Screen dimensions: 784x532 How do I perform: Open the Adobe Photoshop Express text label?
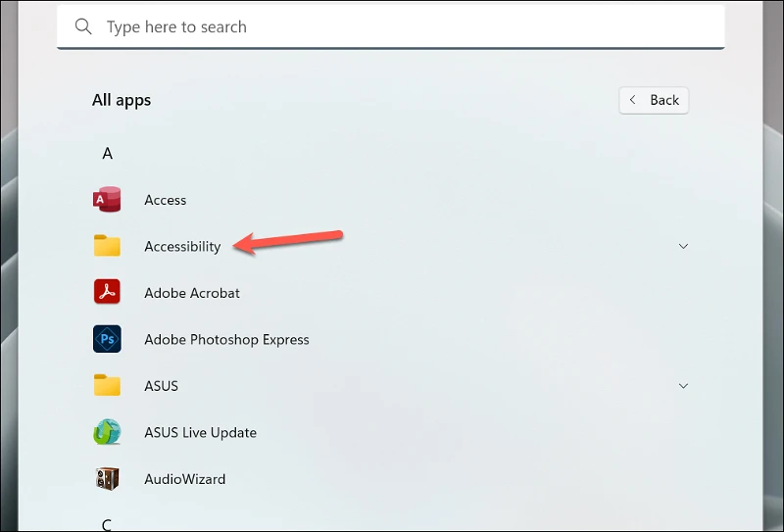click(226, 340)
